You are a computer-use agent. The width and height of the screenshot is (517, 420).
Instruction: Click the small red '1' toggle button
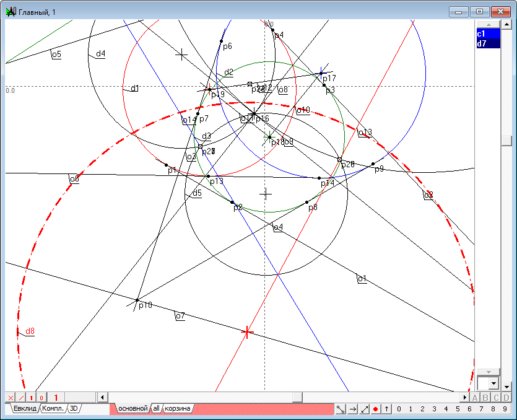pos(32,398)
